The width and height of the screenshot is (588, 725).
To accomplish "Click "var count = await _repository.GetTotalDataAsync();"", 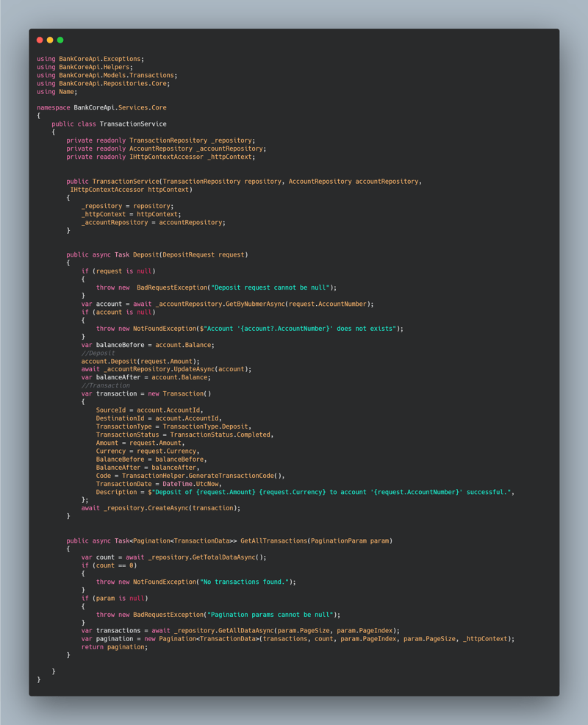I will click(x=173, y=557).
